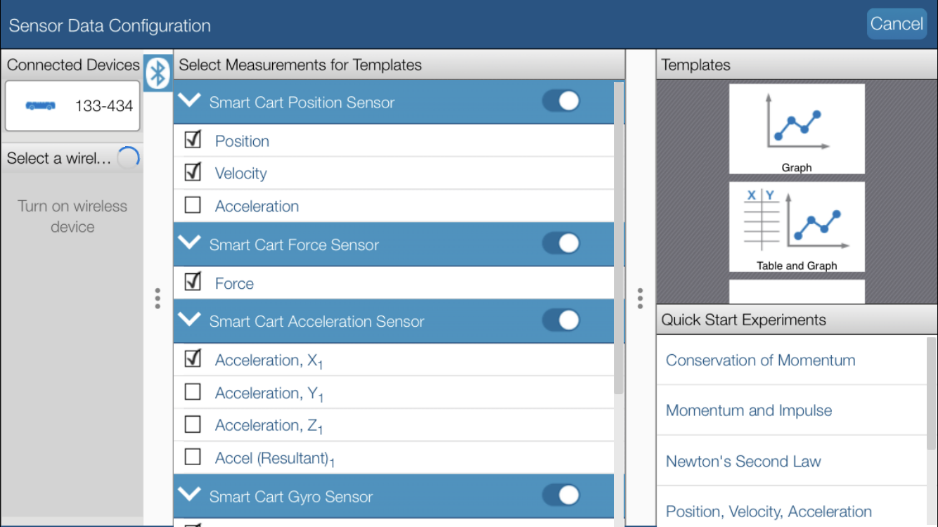The width and height of the screenshot is (938, 527).
Task: Collapse the Smart Cart Acceleration Sensor section
Action: [x=190, y=319]
